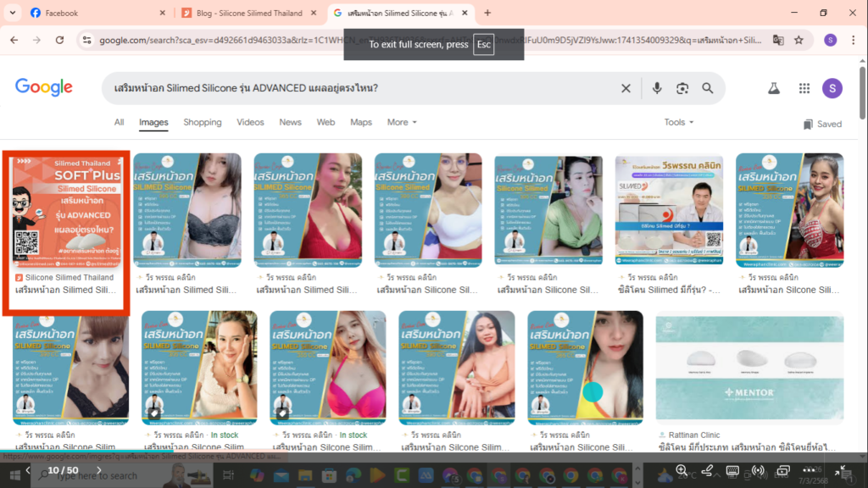This screenshot has height=488, width=868.
Task: Activate the slideshow zoom magnifier tool
Action: pos(682,470)
